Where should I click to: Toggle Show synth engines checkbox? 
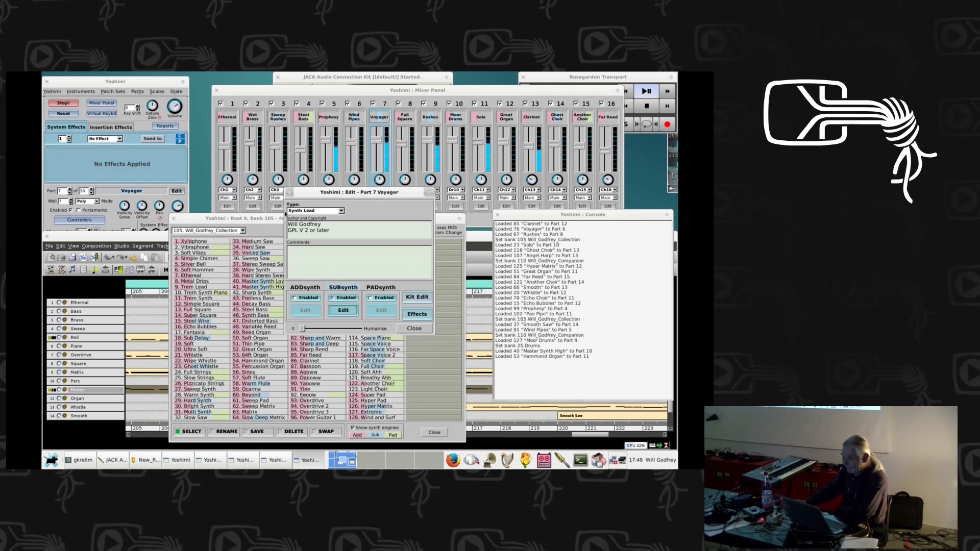[x=352, y=428]
